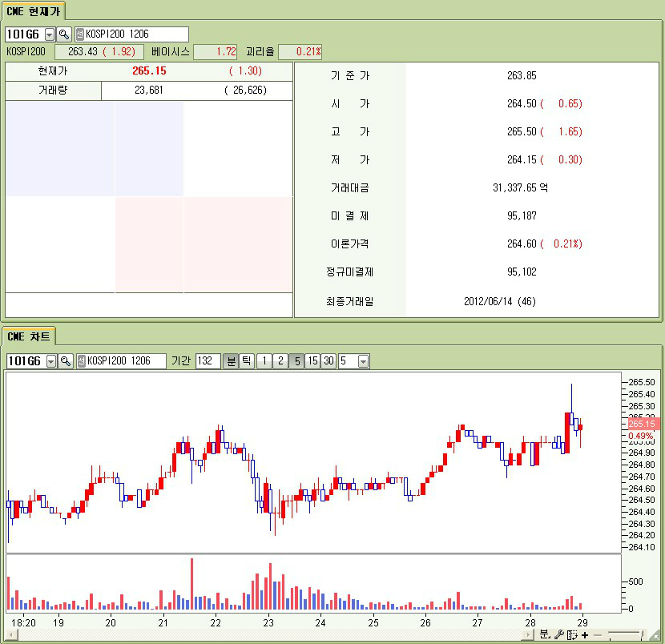The width and height of the screenshot is (665, 644).
Task: Select the 30 interval button
Action: (328, 361)
